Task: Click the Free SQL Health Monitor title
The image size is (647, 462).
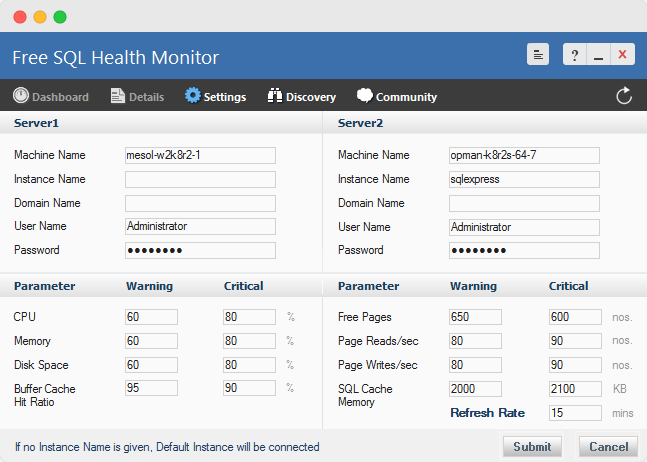Action: point(116,57)
